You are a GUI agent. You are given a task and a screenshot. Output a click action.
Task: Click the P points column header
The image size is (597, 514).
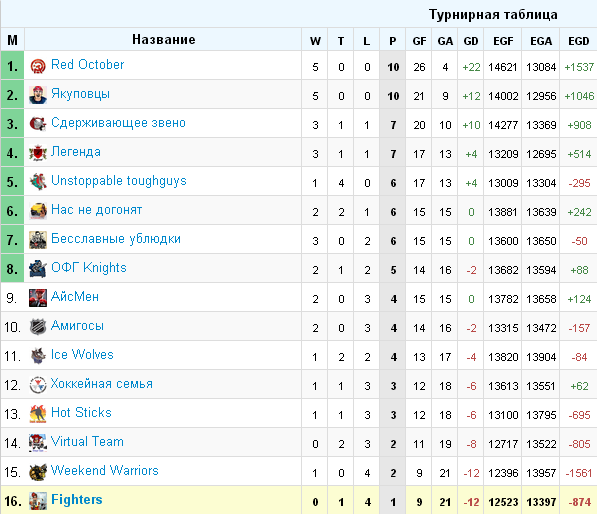(393, 41)
